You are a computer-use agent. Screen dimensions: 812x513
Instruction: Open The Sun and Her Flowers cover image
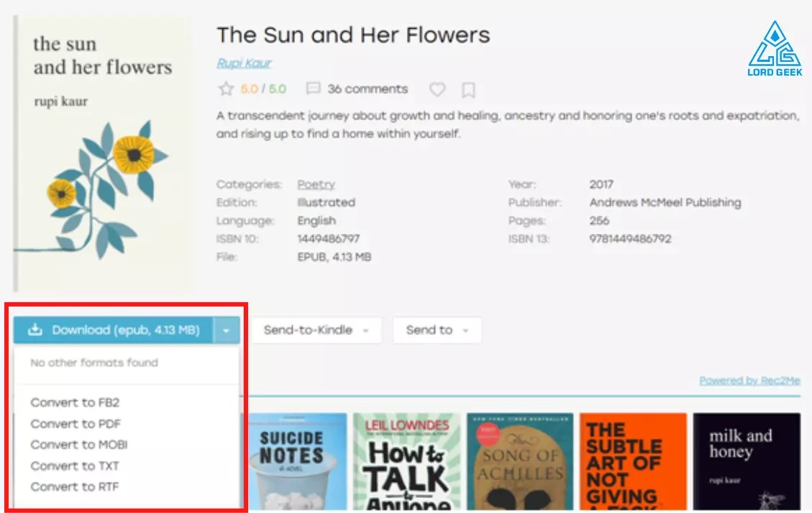pyautogui.click(x=101, y=154)
